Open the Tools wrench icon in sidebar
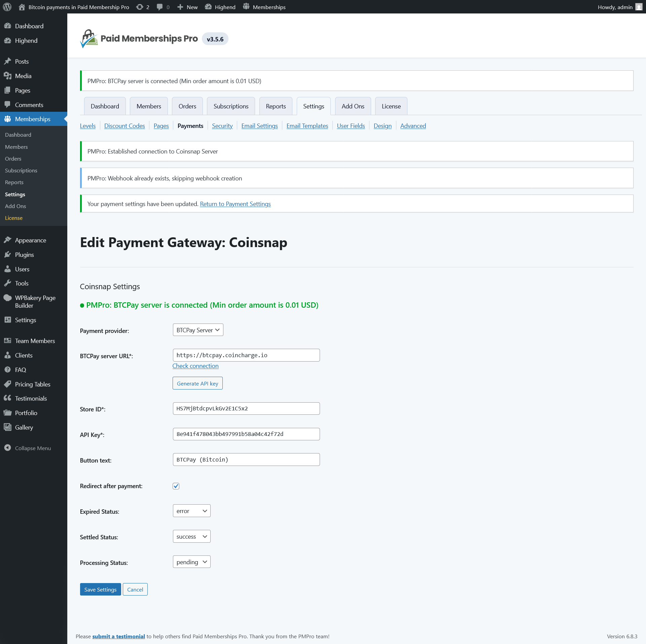Image resolution: width=646 pixels, height=644 pixels. pyautogui.click(x=8, y=283)
